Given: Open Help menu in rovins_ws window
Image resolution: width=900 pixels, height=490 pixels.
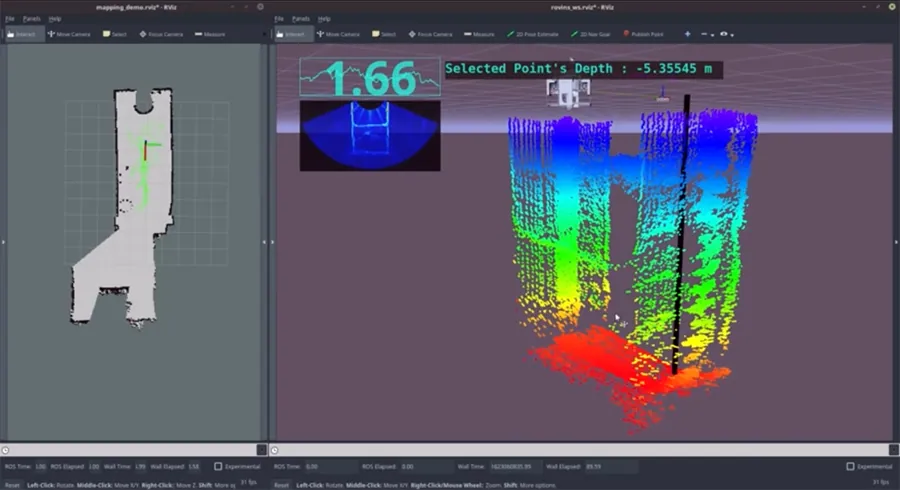Looking at the screenshot, I should (x=324, y=19).
